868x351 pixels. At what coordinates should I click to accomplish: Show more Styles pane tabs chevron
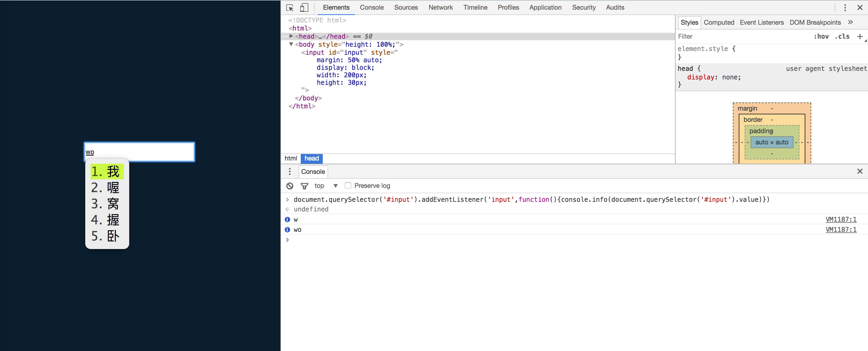click(850, 22)
